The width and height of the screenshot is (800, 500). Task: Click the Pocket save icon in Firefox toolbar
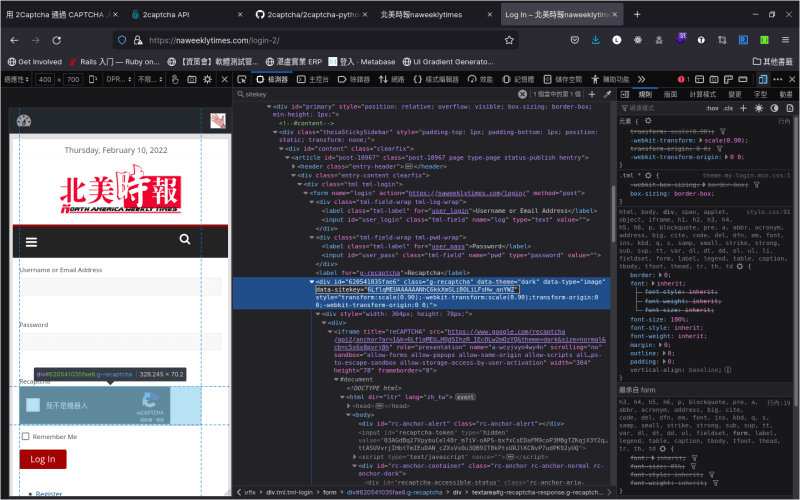(x=574, y=40)
